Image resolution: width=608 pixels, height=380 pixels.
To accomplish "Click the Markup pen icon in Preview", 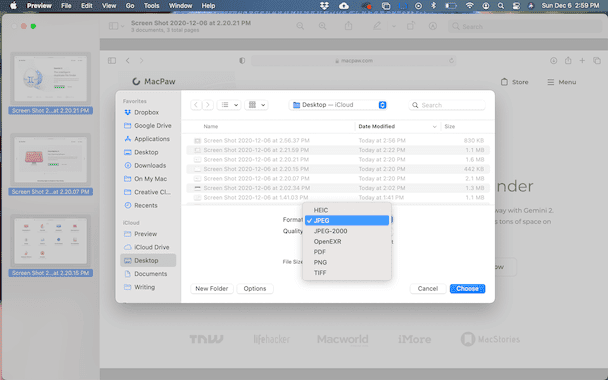I will [377, 26].
